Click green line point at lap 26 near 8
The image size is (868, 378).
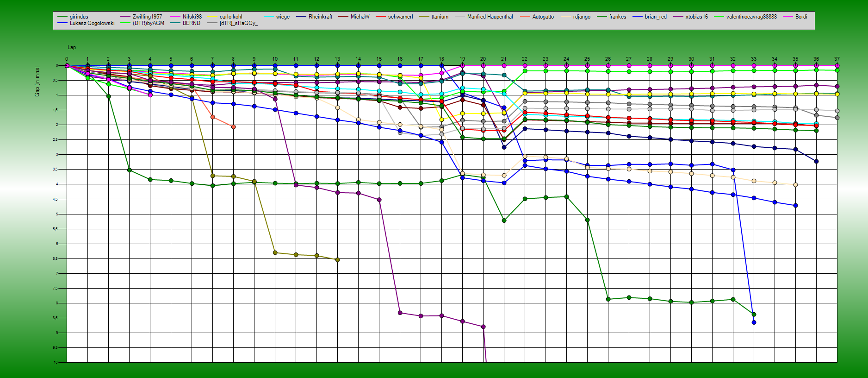[608, 299]
